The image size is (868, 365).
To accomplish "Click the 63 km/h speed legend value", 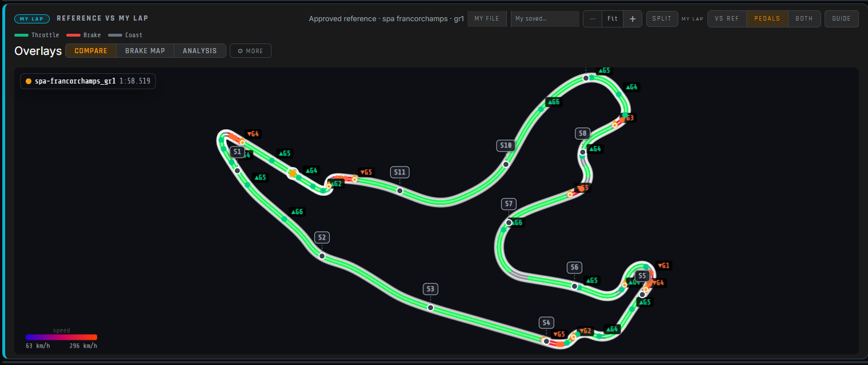I will [38, 346].
